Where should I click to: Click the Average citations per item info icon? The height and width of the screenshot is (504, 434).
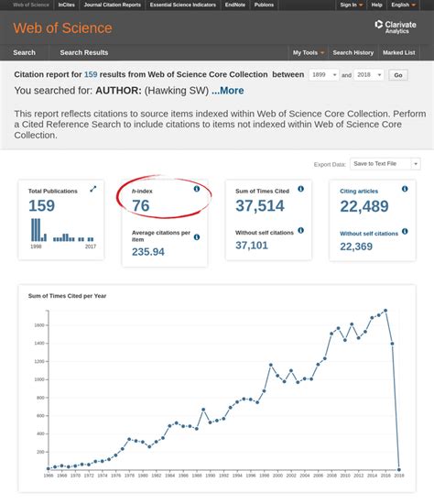[x=197, y=237]
